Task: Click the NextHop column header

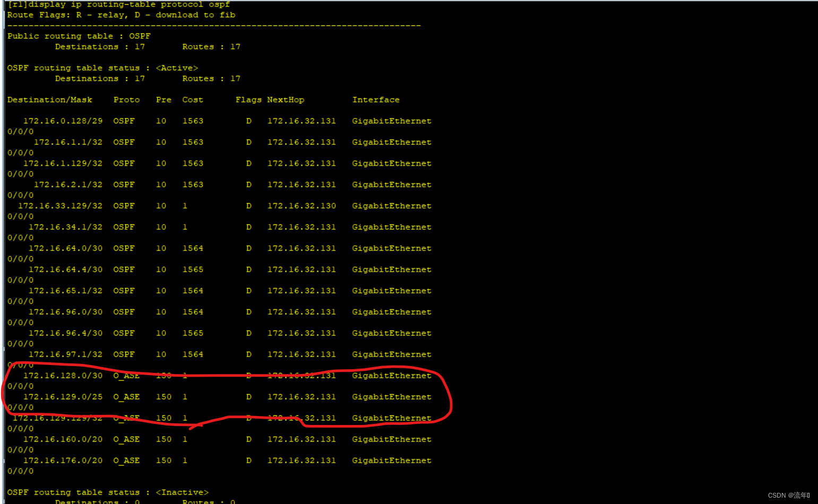Action: pos(286,100)
